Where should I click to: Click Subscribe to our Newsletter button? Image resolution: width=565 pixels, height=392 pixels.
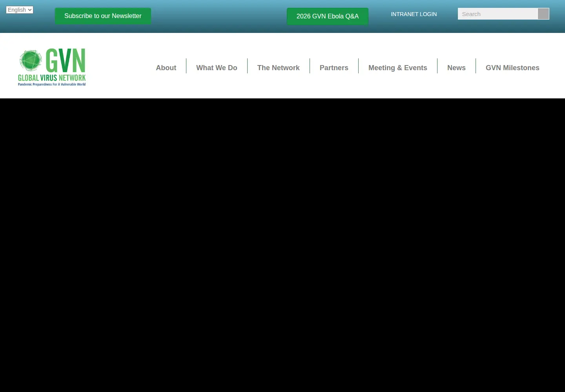103,16
